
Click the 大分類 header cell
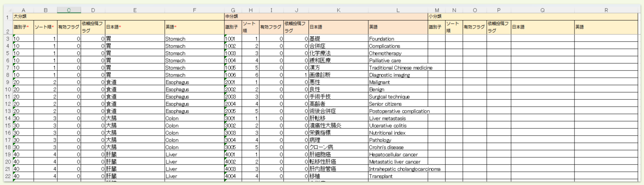(x=118, y=17)
